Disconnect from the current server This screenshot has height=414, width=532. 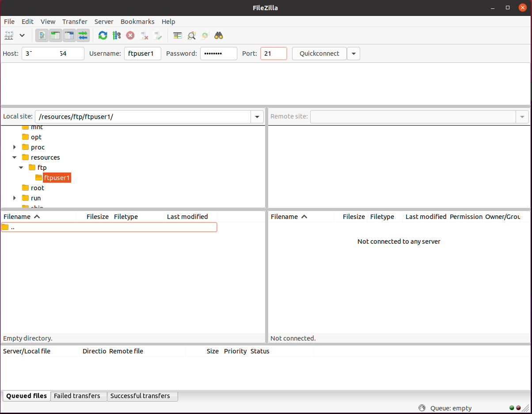144,35
